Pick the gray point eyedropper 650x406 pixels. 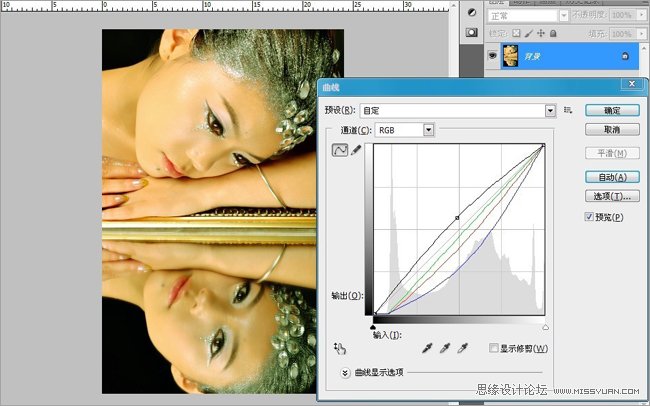(445, 348)
